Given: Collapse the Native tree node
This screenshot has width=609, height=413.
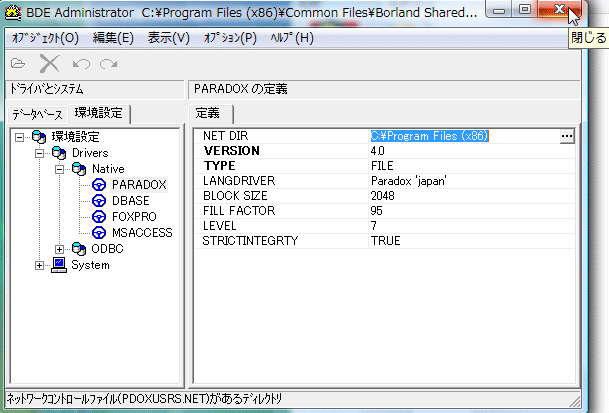Looking at the screenshot, I should [59, 169].
